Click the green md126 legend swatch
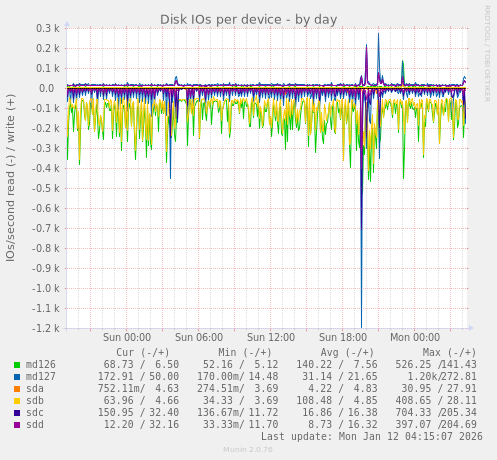The width and height of the screenshot is (497, 460). 17,365
